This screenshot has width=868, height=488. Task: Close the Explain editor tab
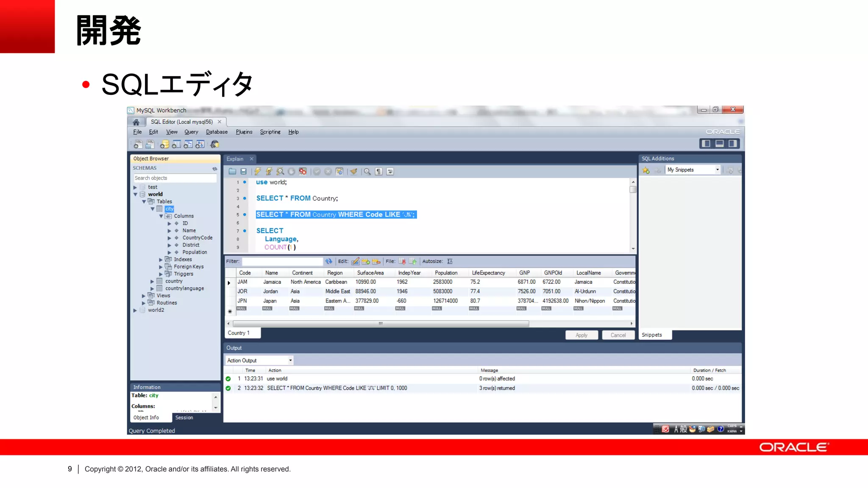coord(252,159)
